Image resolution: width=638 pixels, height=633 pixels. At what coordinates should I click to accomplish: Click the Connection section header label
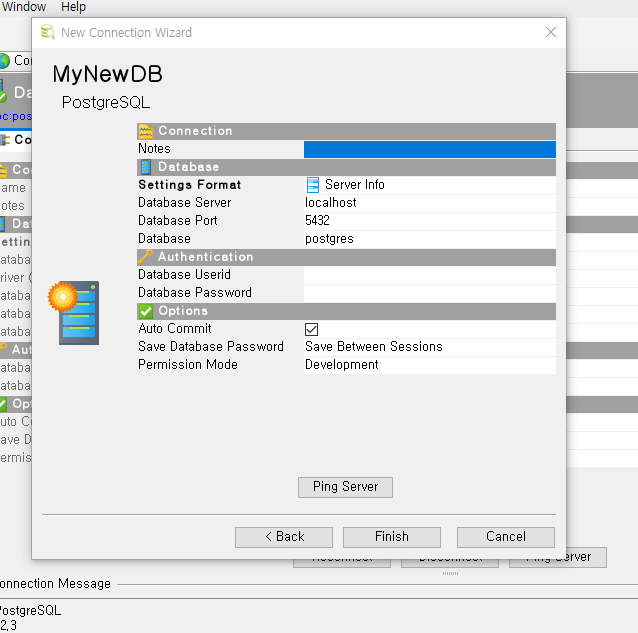[x=195, y=131]
